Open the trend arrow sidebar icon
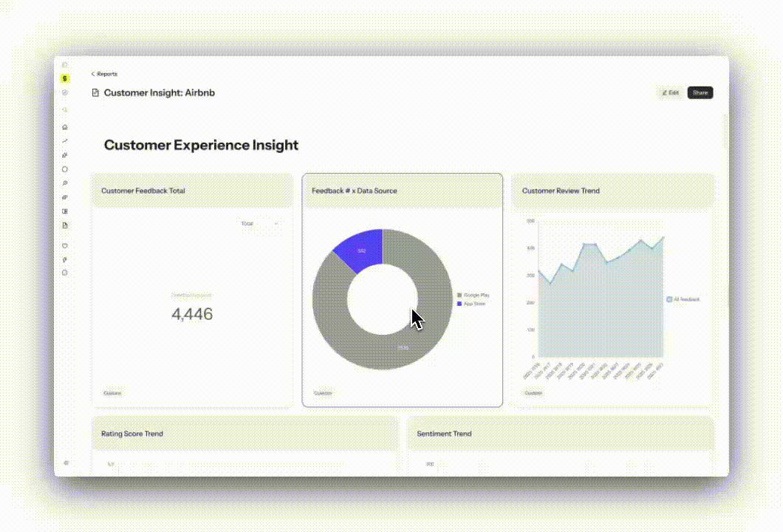783x532 pixels. point(65,141)
